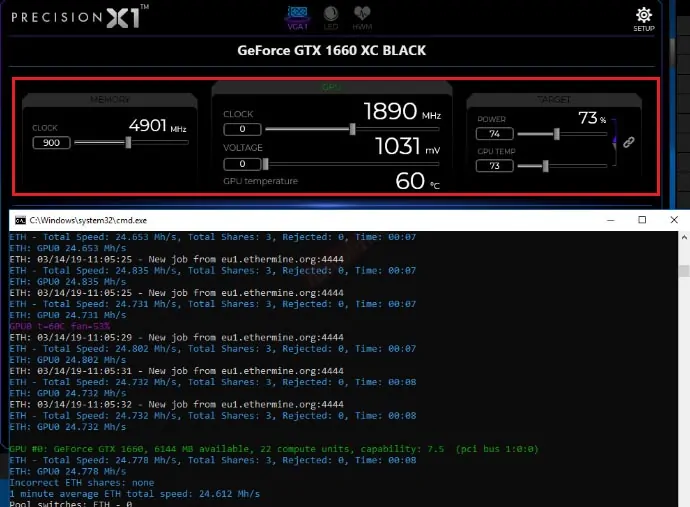
Task: Click the Incorrect ETH shares: none line
Action: pos(82,482)
